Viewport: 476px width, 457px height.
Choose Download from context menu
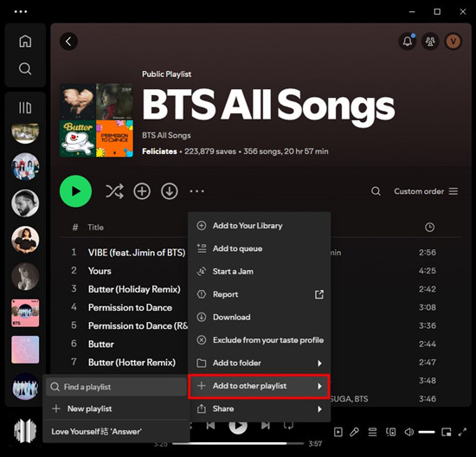[x=260, y=318]
